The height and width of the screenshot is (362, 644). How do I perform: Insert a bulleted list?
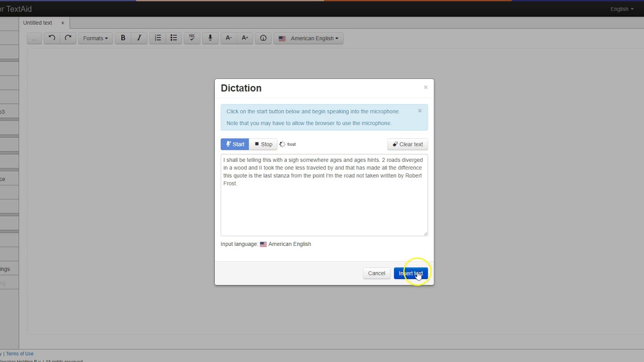174,38
